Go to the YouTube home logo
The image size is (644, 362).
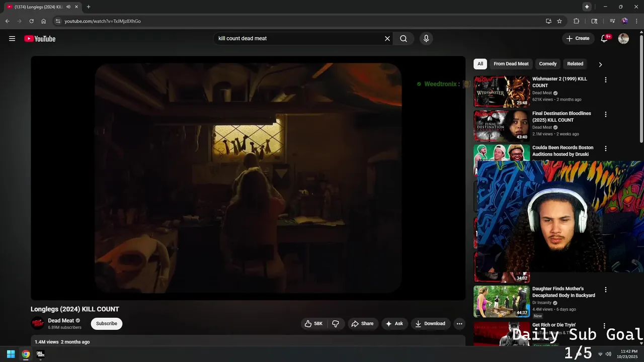pyautogui.click(x=40, y=39)
